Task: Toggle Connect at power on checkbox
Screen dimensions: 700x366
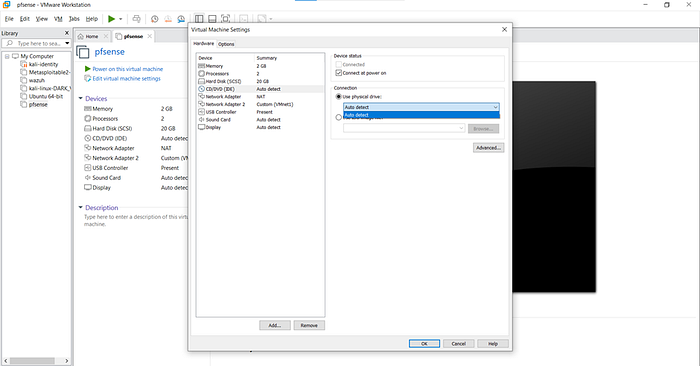Action: point(339,73)
